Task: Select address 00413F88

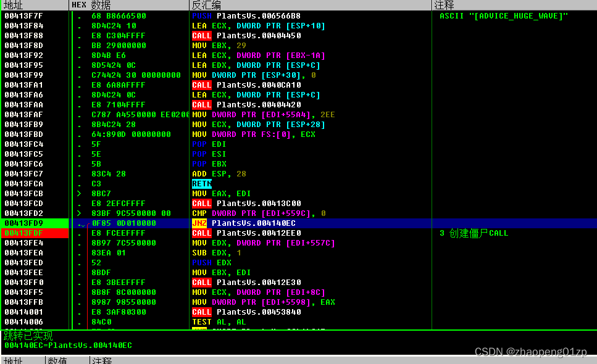Action: coord(23,36)
